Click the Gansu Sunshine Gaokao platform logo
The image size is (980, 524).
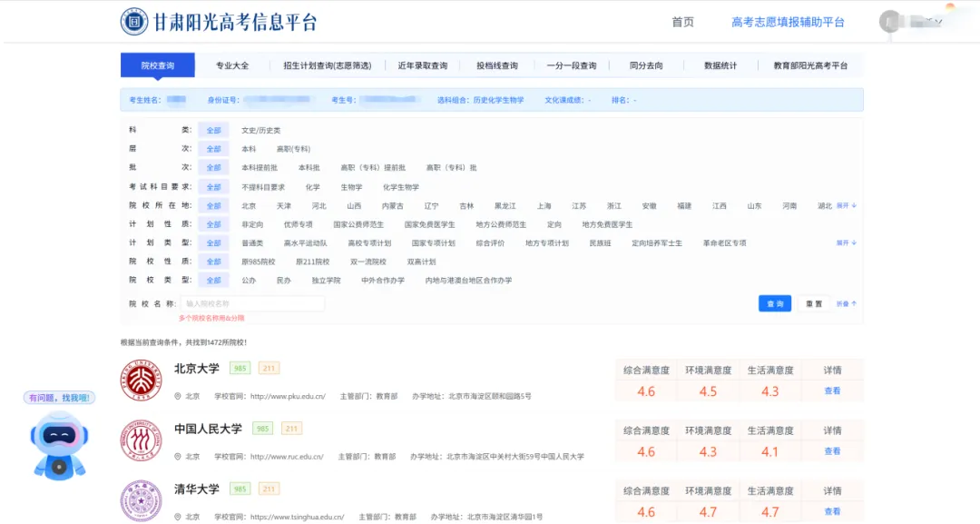(x=218, y=22)
